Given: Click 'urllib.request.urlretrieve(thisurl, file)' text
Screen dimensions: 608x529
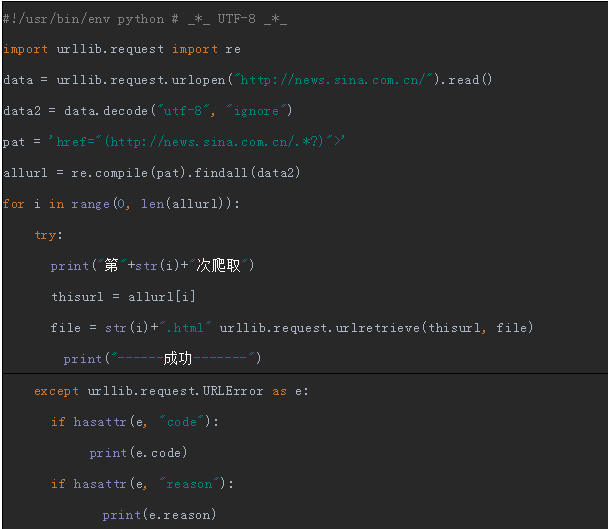Looking at the screenshot, I should [376, 328].
